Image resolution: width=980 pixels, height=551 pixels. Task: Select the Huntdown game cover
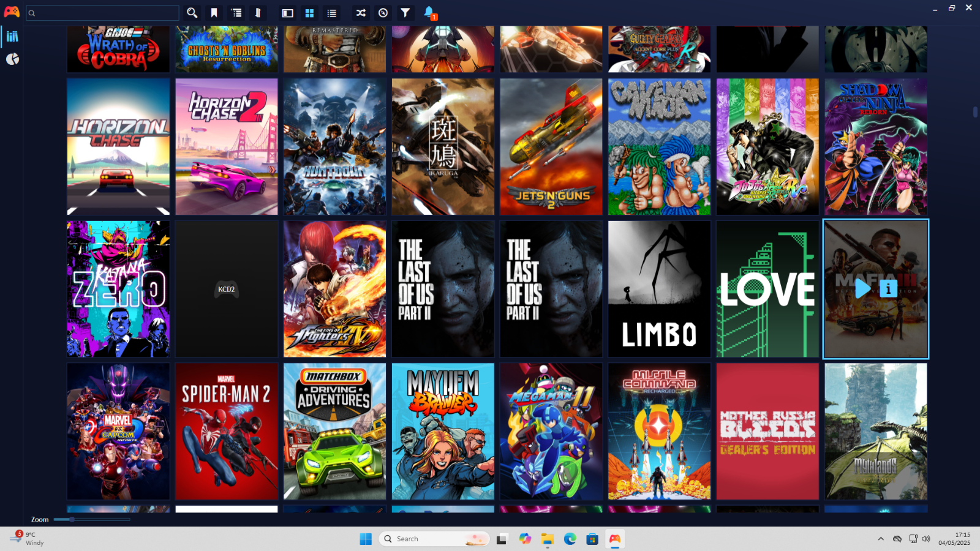(334, 146)
